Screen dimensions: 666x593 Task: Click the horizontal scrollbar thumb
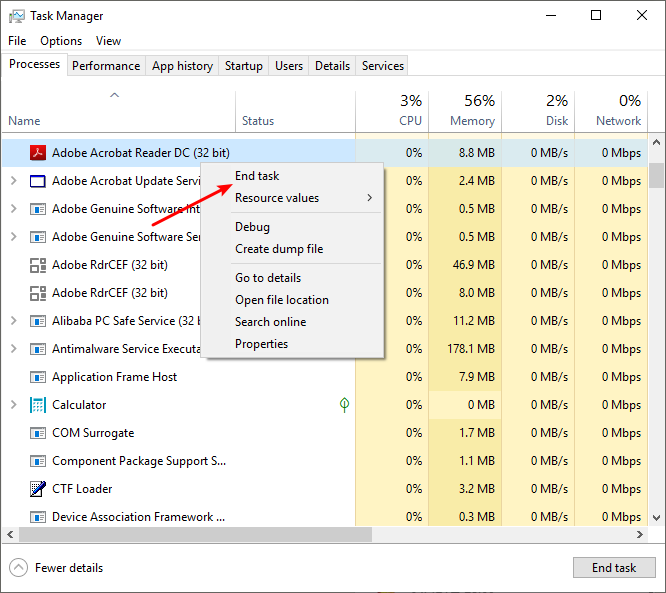click(195, 534)
